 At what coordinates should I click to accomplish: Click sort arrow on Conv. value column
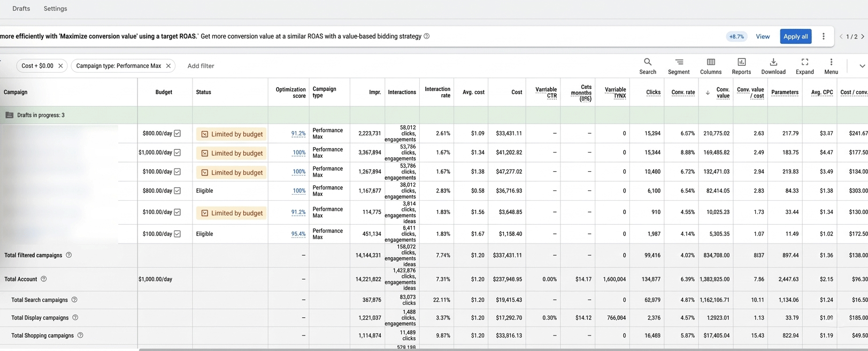(x=708, y=93)
